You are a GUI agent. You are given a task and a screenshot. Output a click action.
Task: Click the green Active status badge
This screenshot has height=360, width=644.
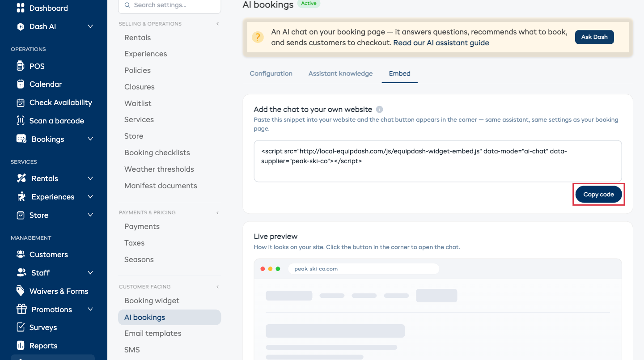[309, 4]
